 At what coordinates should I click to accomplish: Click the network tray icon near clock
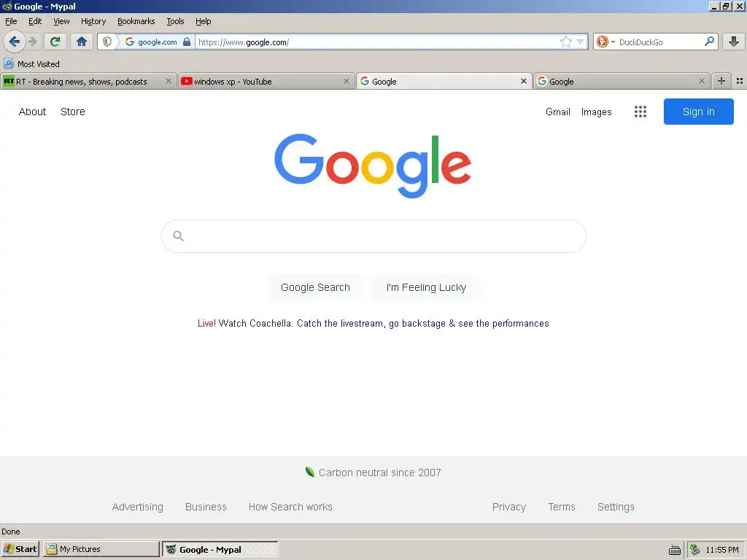click(x=695, y=550)
